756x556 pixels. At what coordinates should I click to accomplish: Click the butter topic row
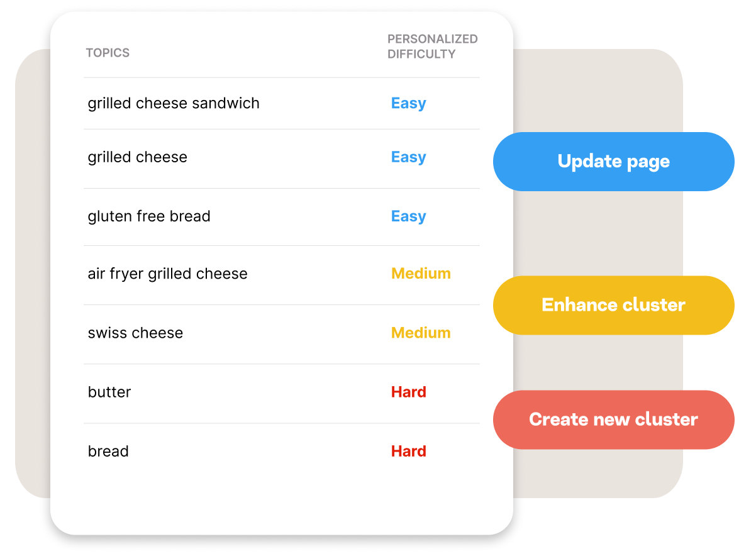pos(109,392)
